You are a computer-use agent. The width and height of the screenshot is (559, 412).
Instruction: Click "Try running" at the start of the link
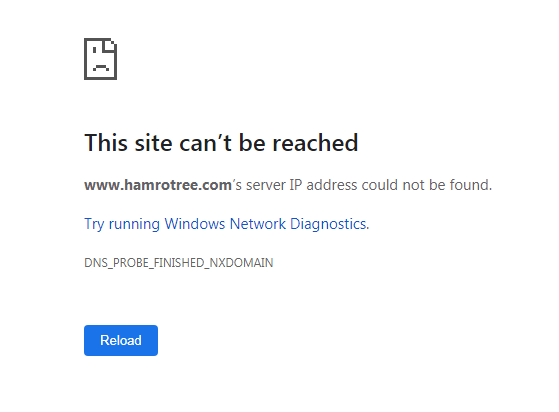click(122, 224)
